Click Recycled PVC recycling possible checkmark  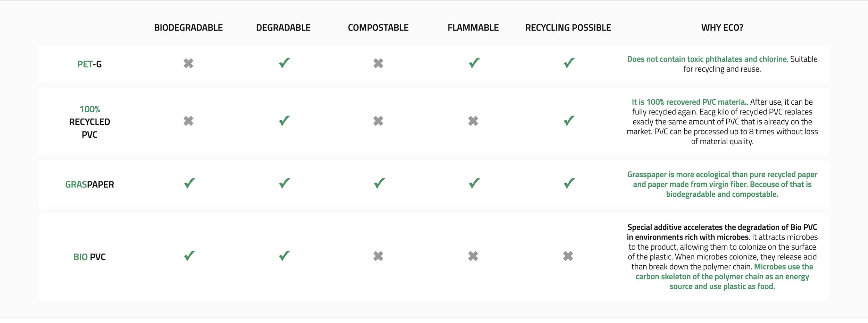tap(569, 121)
